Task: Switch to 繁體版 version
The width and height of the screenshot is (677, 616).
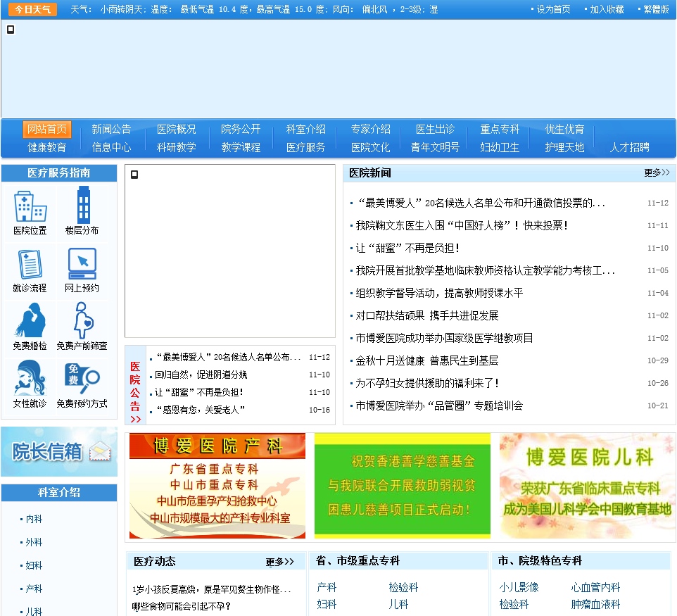Action: coord(657,9)
